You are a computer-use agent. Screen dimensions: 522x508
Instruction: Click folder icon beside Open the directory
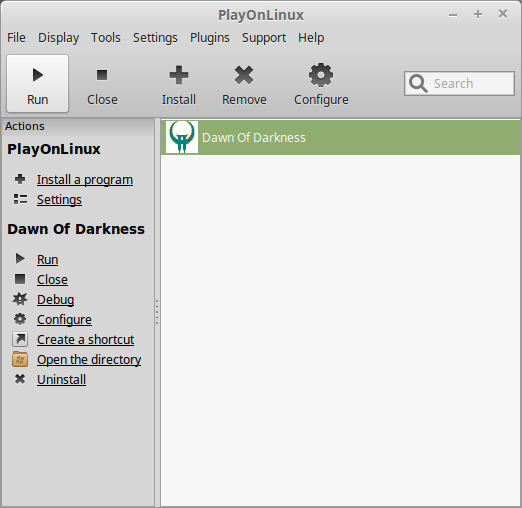20,359
